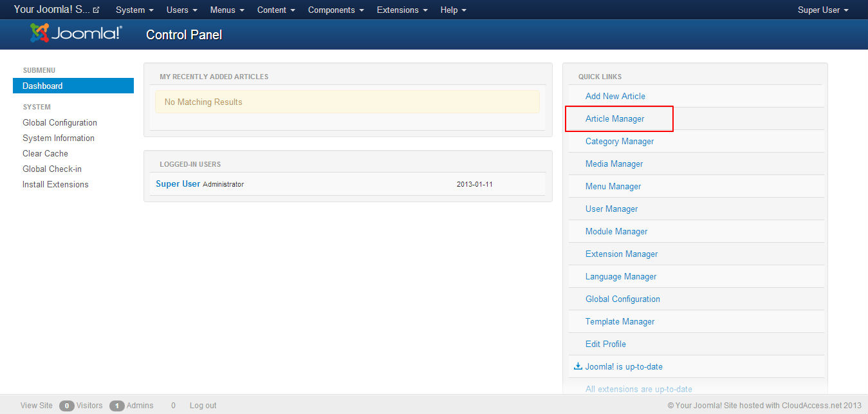868x414 pixels.
Task: Expand the Users dropdown menu
Action: click(x=182, y=10)
